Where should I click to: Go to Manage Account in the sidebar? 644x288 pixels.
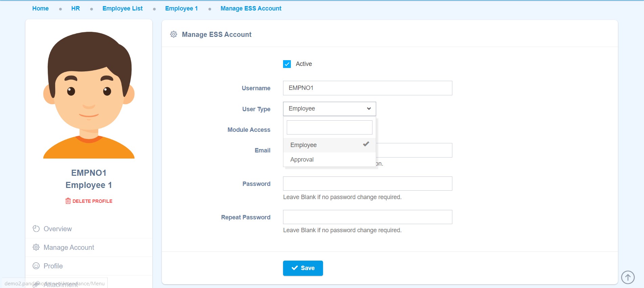click(69, 247)
